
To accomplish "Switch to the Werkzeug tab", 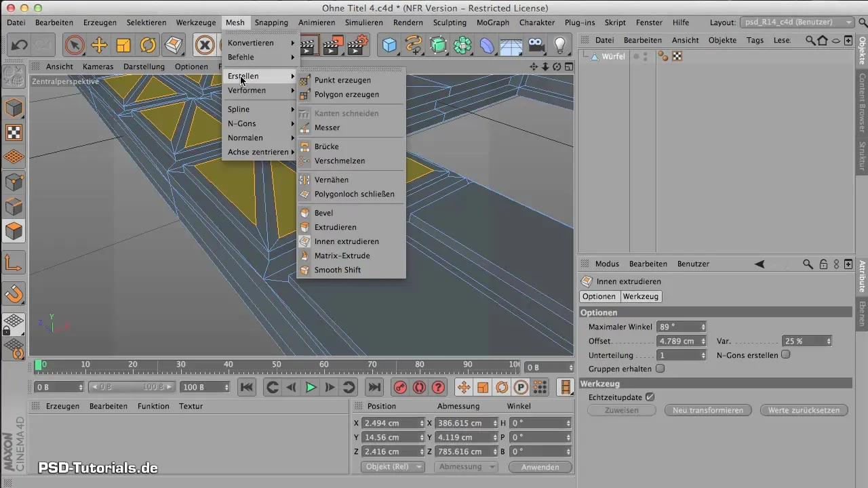I will pos(640,296).
